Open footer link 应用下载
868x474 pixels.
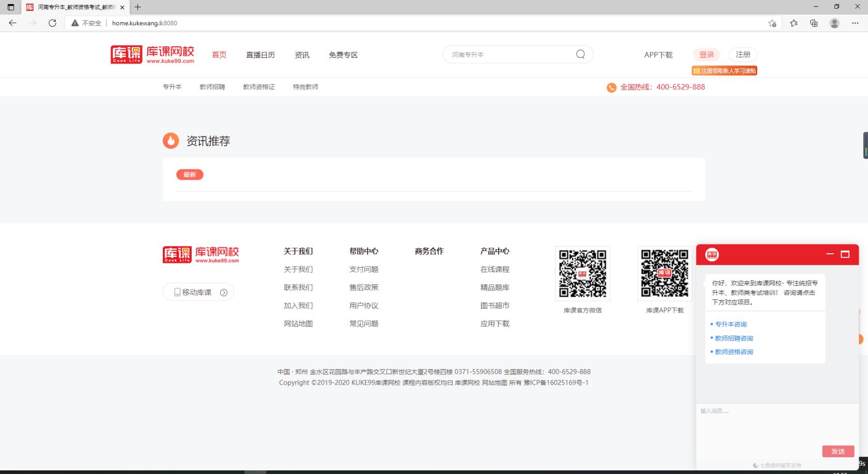[x=495, y=324]
